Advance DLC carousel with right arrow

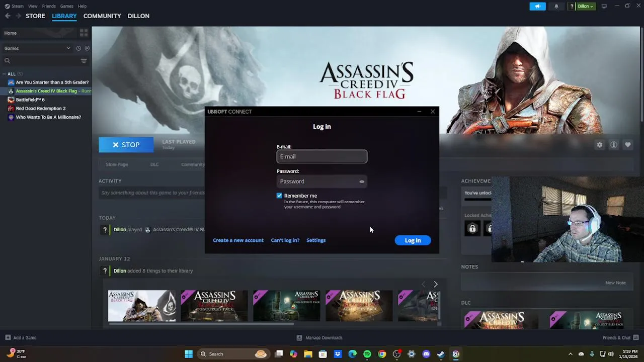click(x=436, y=285)
